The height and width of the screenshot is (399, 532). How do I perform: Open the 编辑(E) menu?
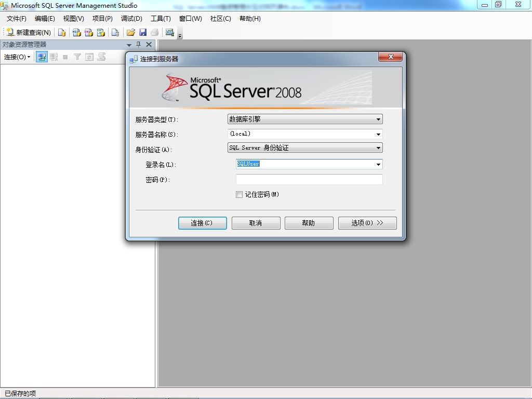[45, 19]
